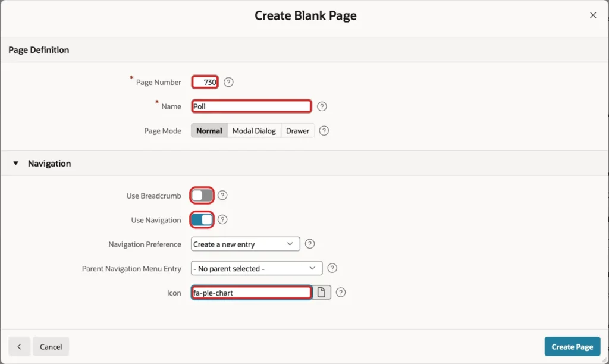Click the Navigation Preference label
The height and width of the screenshot is (364, 609).
coord(145,244)
